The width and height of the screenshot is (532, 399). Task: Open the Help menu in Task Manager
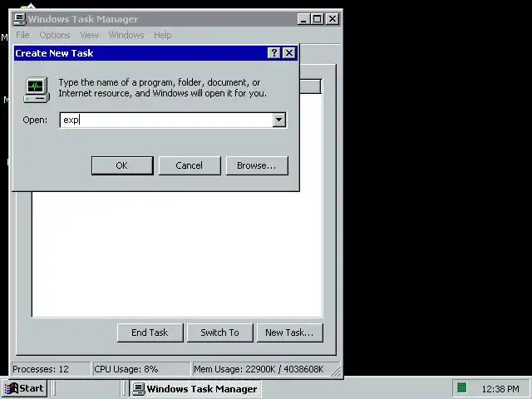163,35
